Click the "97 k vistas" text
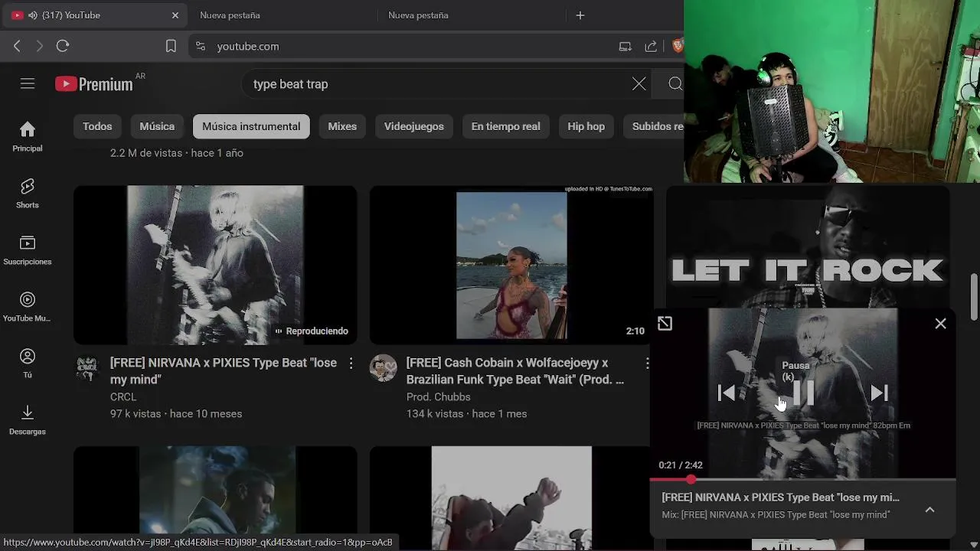This screenshot has height=551, width=980. (136, 414)
